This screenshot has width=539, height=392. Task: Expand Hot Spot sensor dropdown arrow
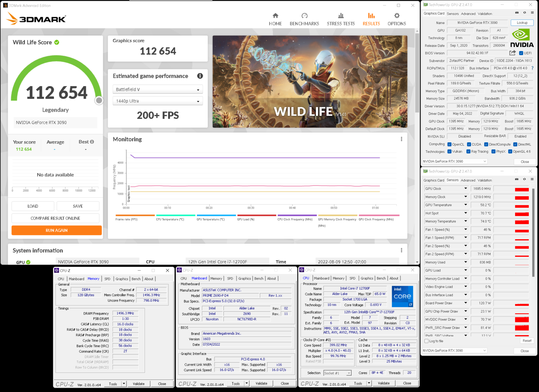[x=465, y=213]
